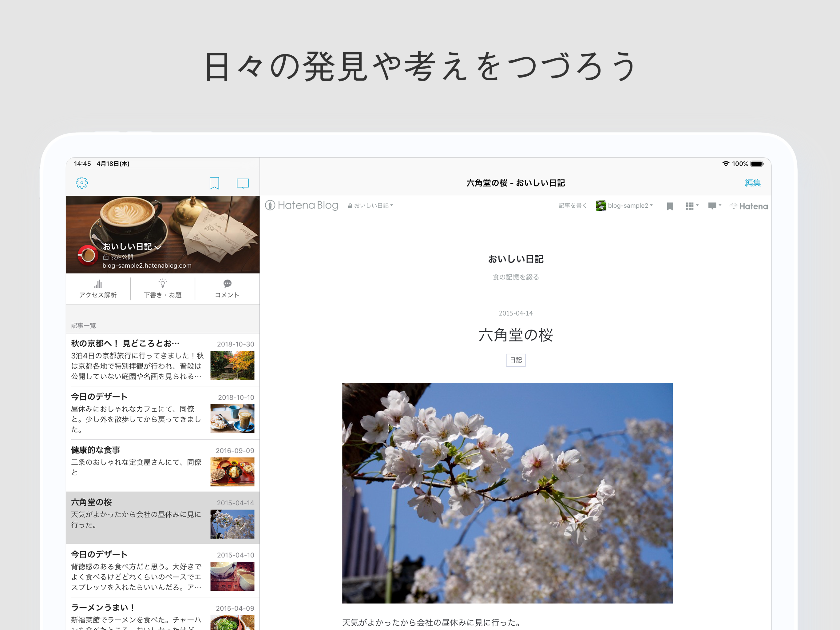Click the 14:45 clock in status bar
Screen dimensions: 840x630
(x=82, y=164)
